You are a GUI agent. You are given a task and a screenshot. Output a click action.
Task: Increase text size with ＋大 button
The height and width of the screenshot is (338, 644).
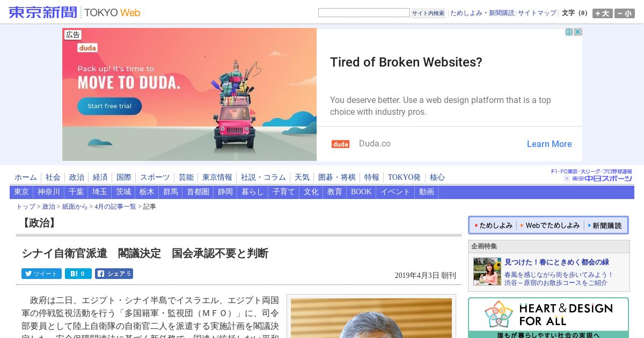pyautogui.click(x=602, y=13)
